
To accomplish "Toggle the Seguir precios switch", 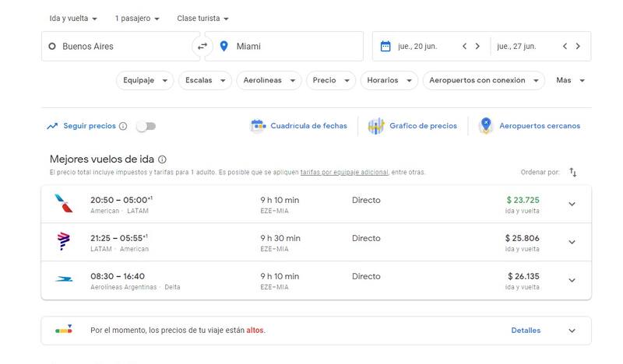I will point(146,126).
